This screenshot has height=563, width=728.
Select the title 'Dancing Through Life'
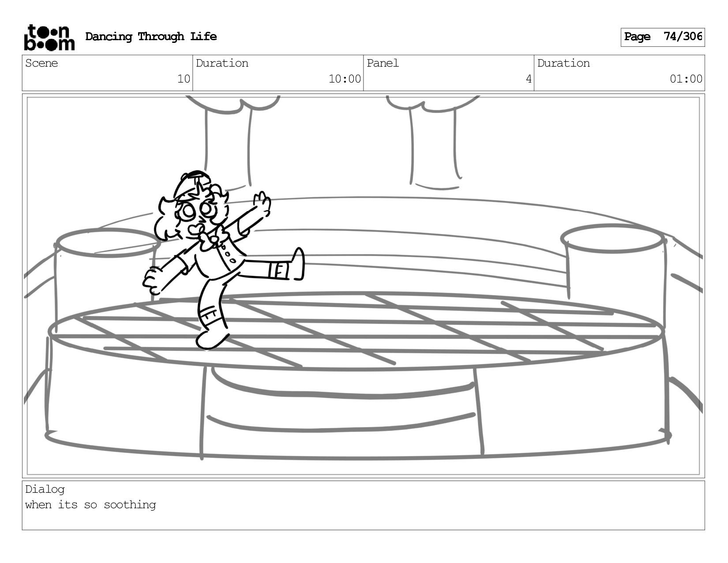point(151,37)
